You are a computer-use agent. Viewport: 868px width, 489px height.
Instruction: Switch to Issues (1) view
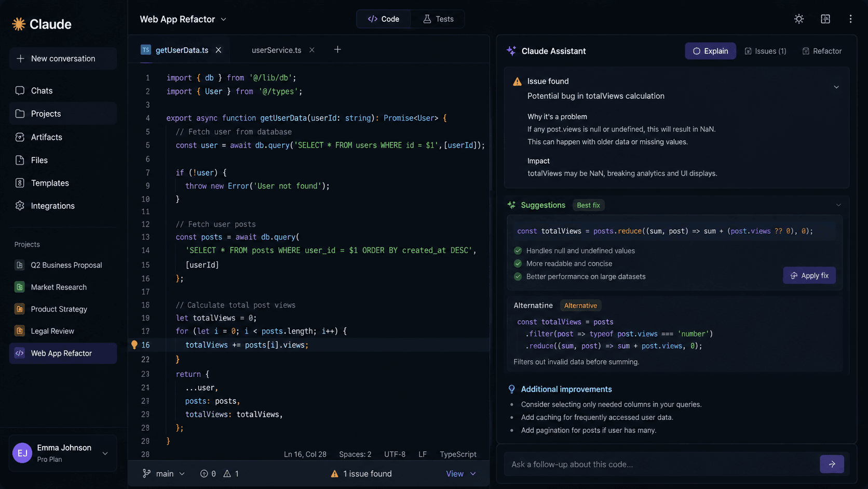(x=765, y=51)
